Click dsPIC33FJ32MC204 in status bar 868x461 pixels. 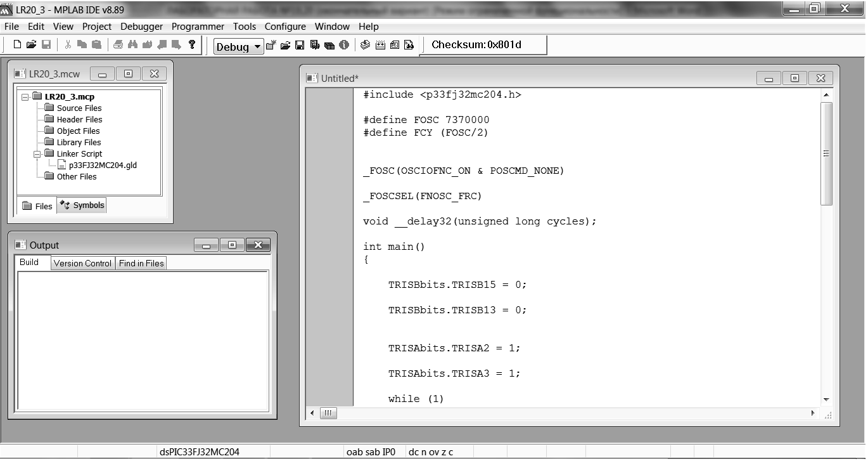[199, 452]
